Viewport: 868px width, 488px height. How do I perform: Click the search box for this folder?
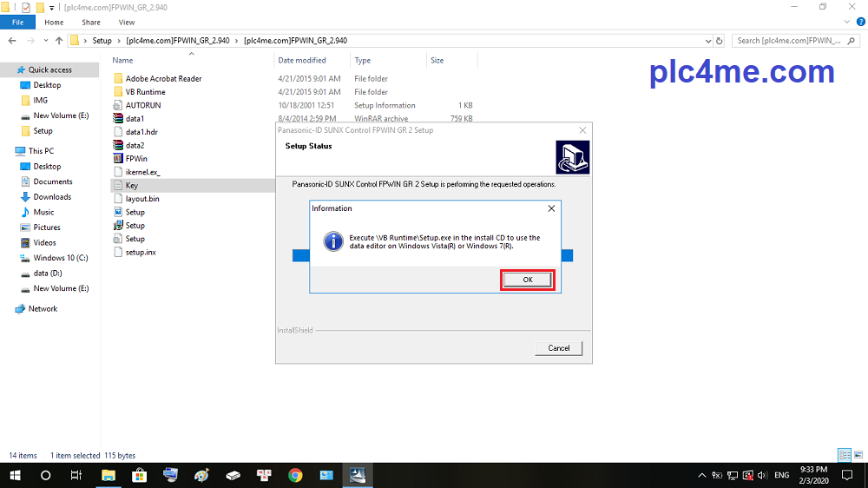pos(794,41)
